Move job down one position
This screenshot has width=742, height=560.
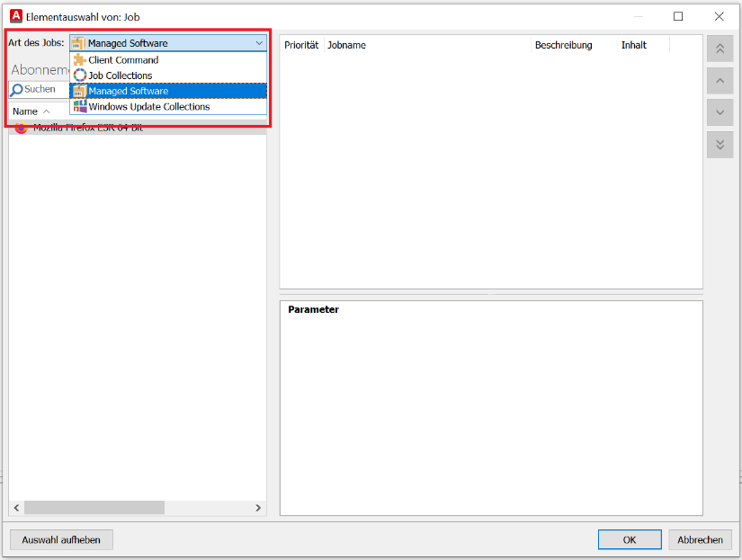coord(720,112)
